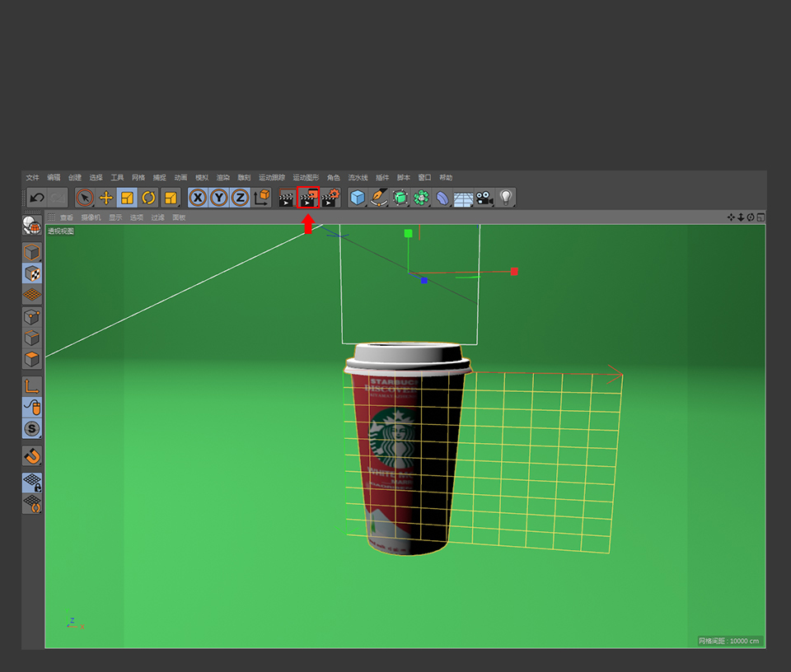This screenshot has width=791, height=672.
Task: Open viewport 摄像机 menu
Action: coord(91,217)
